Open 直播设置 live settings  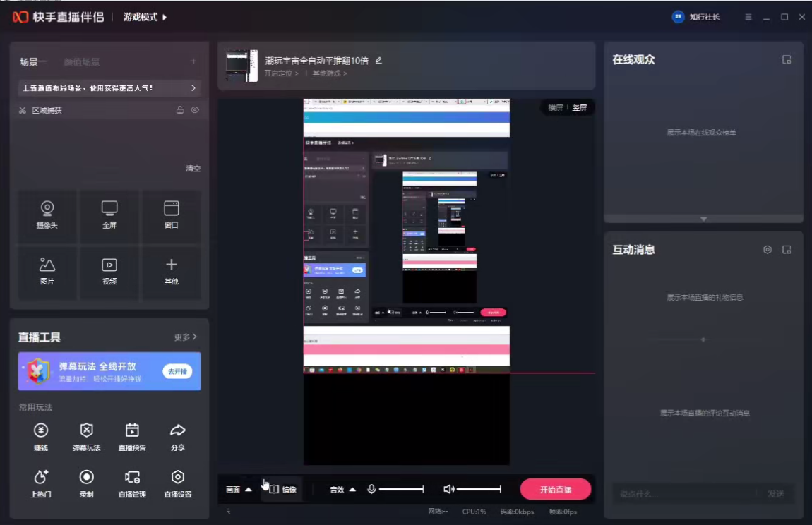pos(178,483)
